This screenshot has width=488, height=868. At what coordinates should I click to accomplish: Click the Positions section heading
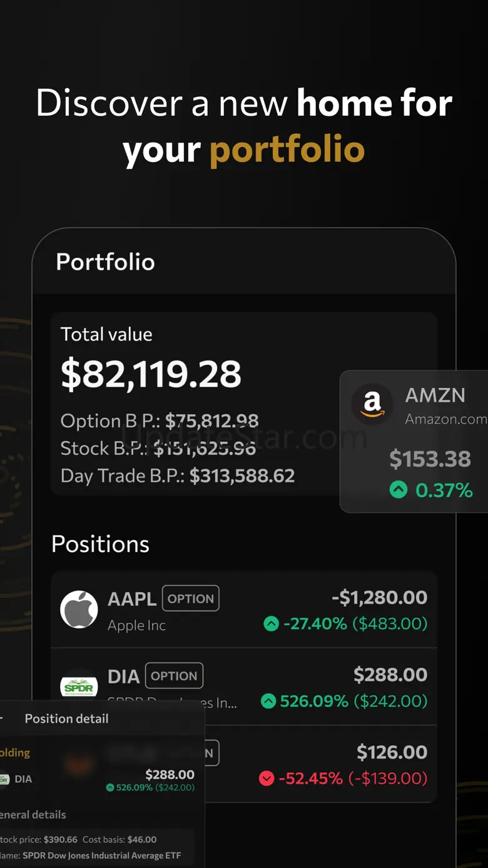pos(100,544)
